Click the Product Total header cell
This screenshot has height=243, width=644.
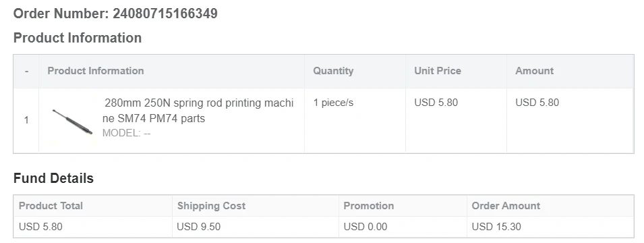point(93,206)
